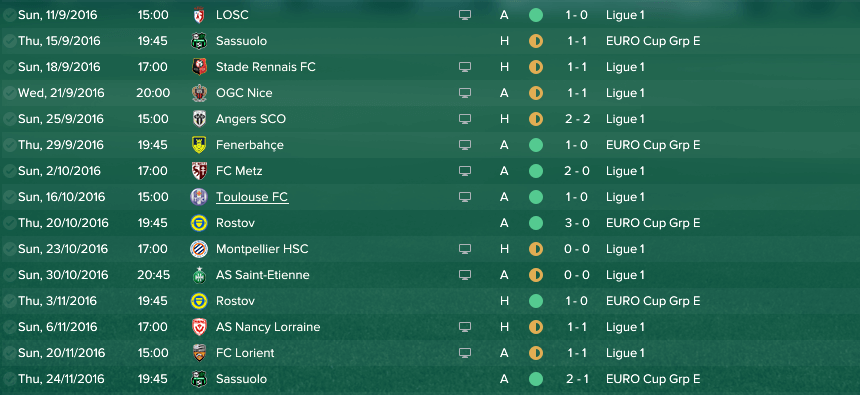Viewport: 860px width, 395px height.
Task: Open the Stade Rennais FC crest
Action: click(x=199, y=67)
